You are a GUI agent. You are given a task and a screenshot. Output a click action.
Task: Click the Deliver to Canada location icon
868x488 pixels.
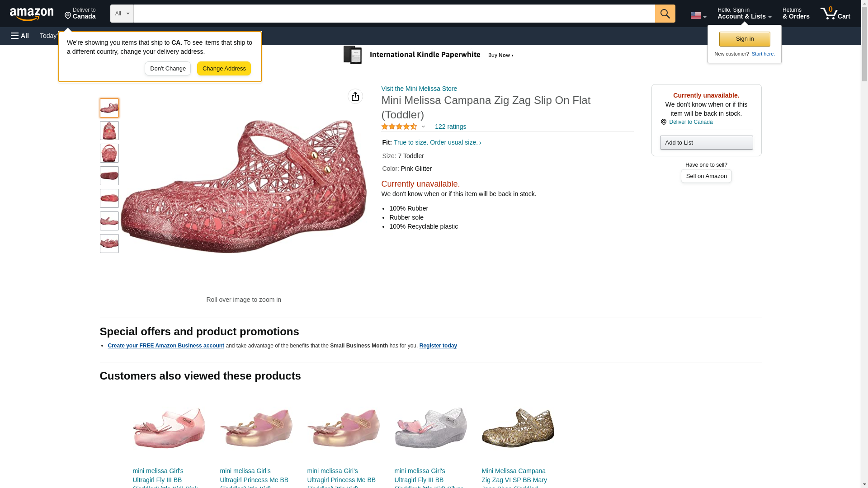pyautogui.click(x=663, y=122)
